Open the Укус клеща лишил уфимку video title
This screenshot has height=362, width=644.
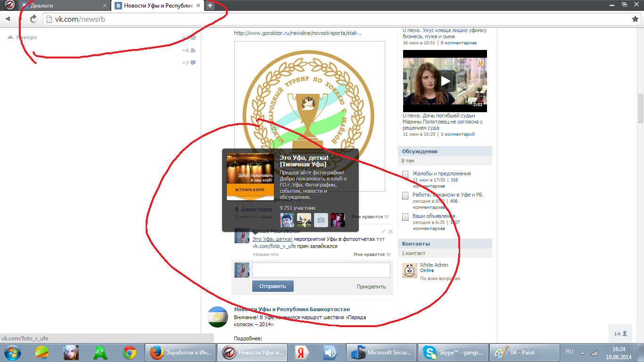point(445,33)
